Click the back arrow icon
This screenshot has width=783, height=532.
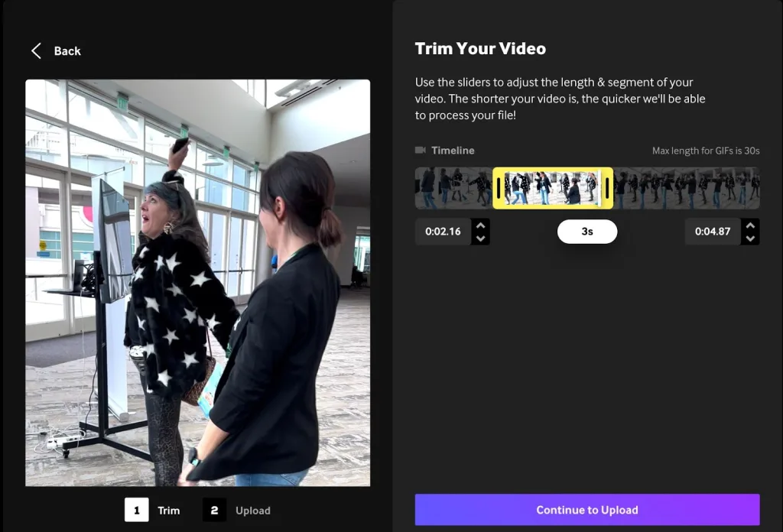point(36,50)
